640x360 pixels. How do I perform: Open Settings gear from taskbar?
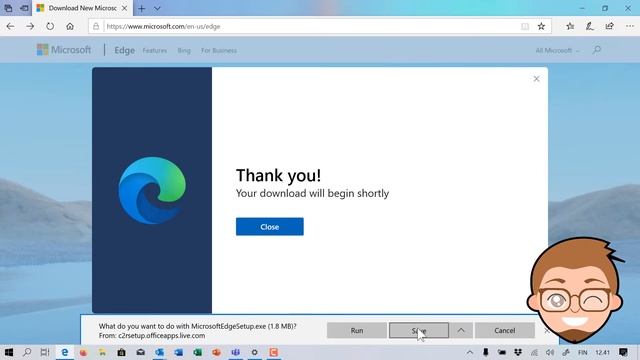click(x=254, y=352)
